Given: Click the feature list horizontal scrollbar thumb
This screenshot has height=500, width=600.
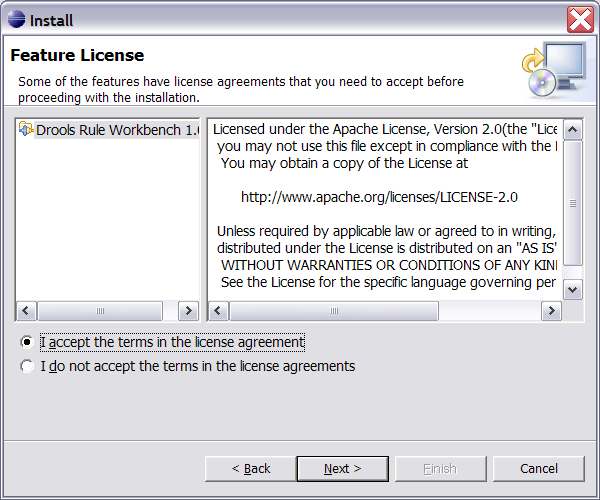Looking at the screenshot, I should (108, 311).
